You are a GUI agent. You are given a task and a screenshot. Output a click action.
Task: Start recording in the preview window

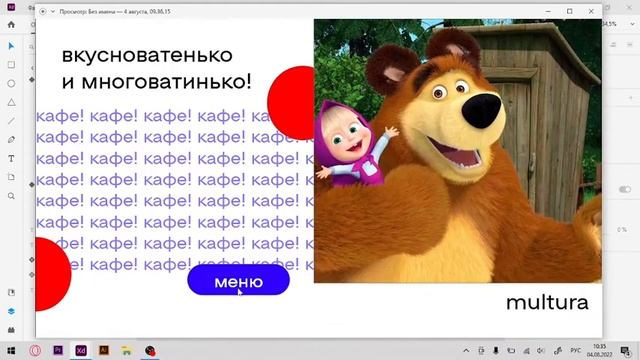[x=43, y=11]
